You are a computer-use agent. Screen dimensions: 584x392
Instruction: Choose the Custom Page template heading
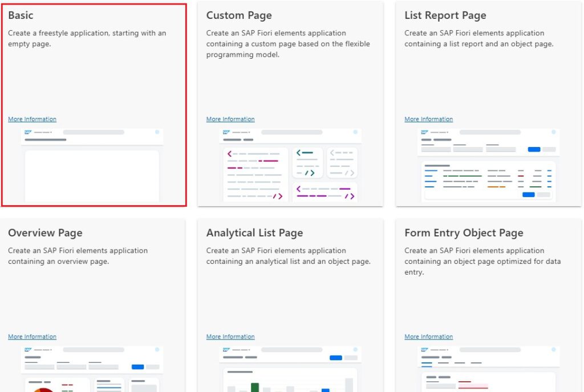239,15
